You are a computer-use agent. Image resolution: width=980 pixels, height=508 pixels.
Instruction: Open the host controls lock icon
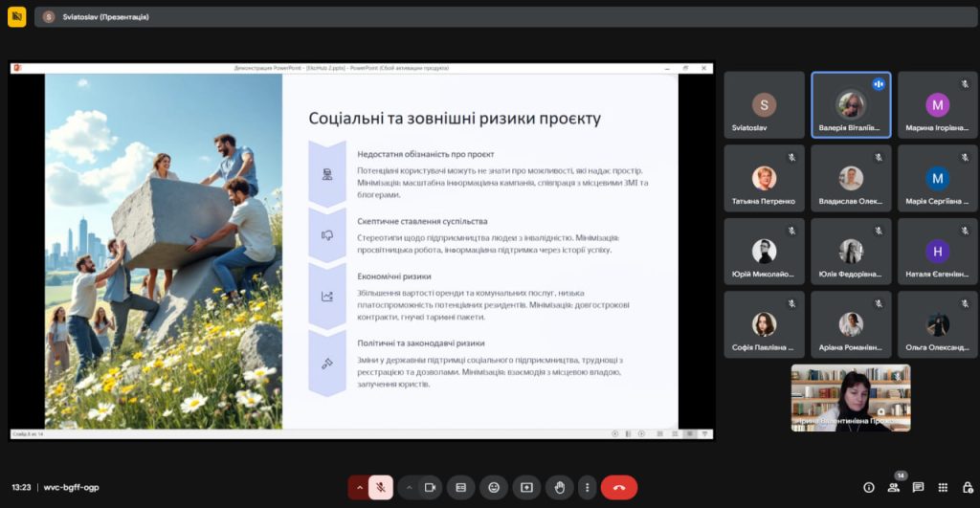(967, 487)
